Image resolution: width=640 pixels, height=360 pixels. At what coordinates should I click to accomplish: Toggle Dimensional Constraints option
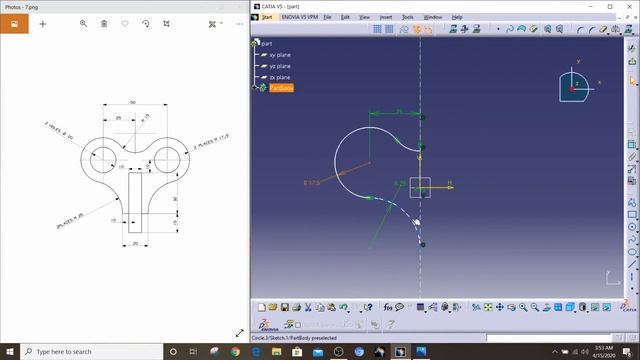point(428,29)
